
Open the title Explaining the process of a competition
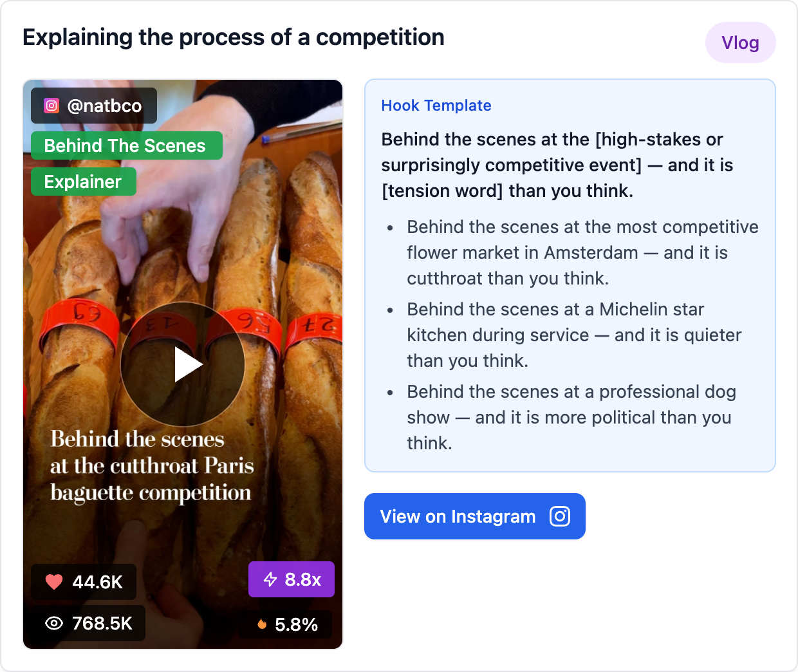(234, 37)
